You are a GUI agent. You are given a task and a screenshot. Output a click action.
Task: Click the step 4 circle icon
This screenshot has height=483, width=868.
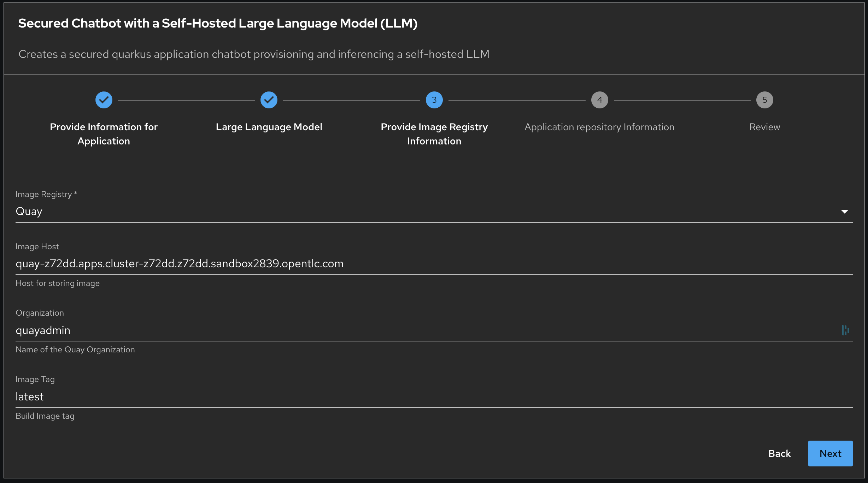(599, 100)
